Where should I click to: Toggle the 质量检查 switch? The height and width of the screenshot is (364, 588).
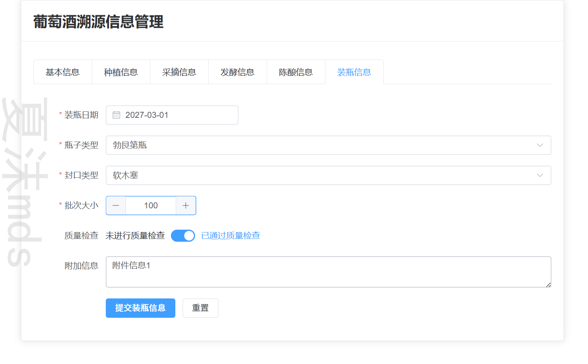pos(183,236)
